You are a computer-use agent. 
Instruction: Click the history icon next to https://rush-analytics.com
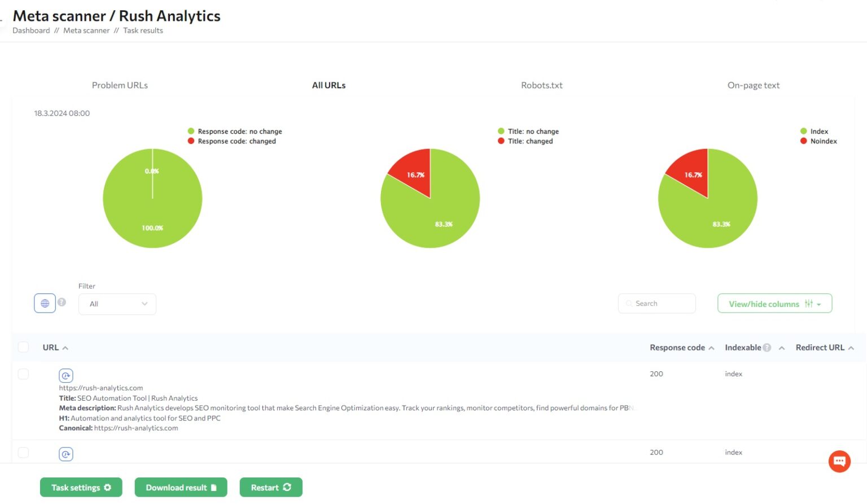click(66, 375)
